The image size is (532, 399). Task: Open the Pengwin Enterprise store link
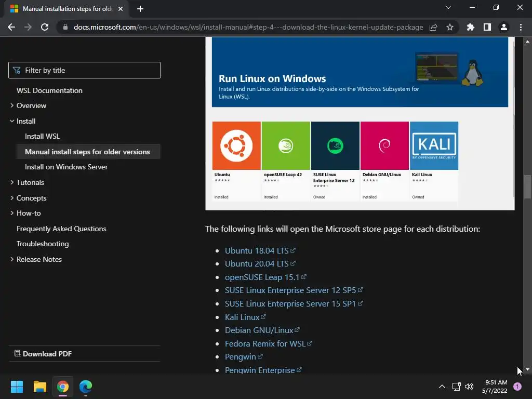[263, 370]
